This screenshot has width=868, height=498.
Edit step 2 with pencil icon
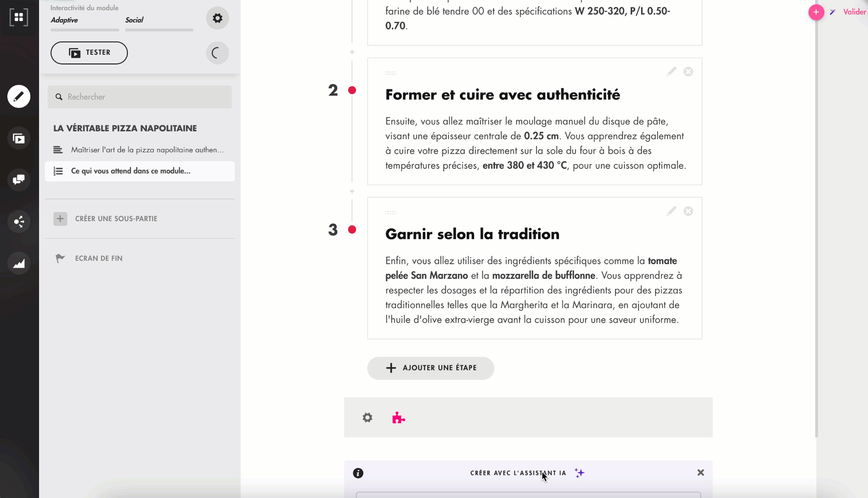click(671, 72)
